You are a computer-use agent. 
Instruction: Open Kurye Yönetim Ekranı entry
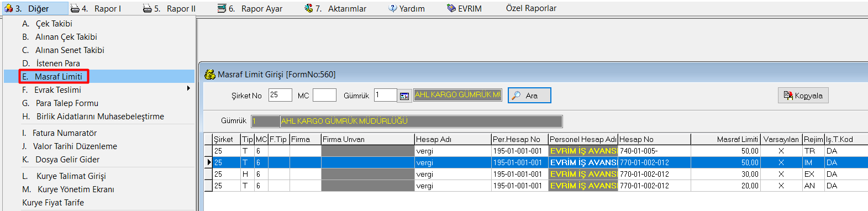click(x=99, y=189)
